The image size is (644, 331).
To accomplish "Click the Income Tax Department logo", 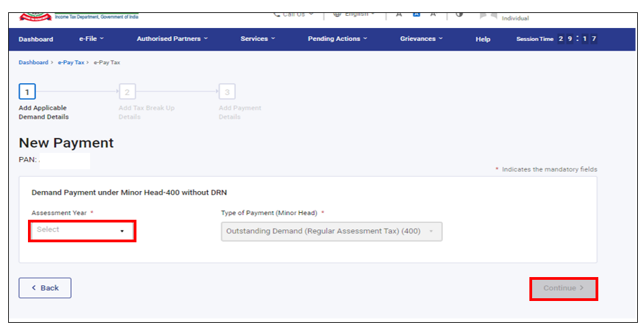I will pos(35,14).
